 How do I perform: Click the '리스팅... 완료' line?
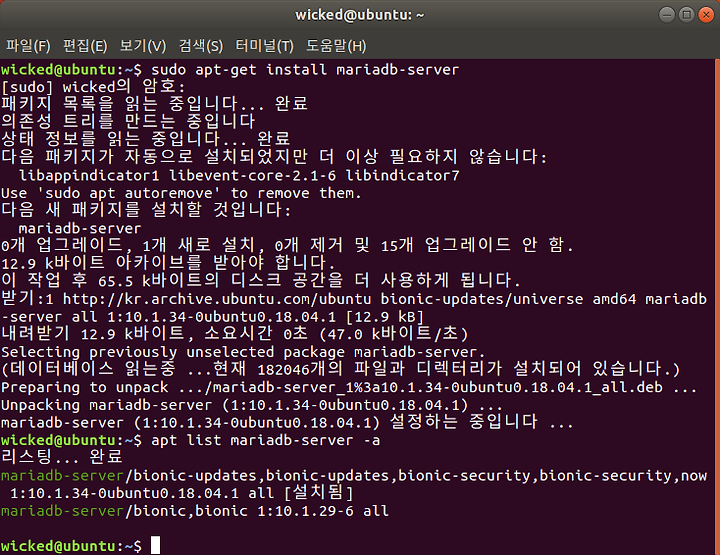point(62,457)
